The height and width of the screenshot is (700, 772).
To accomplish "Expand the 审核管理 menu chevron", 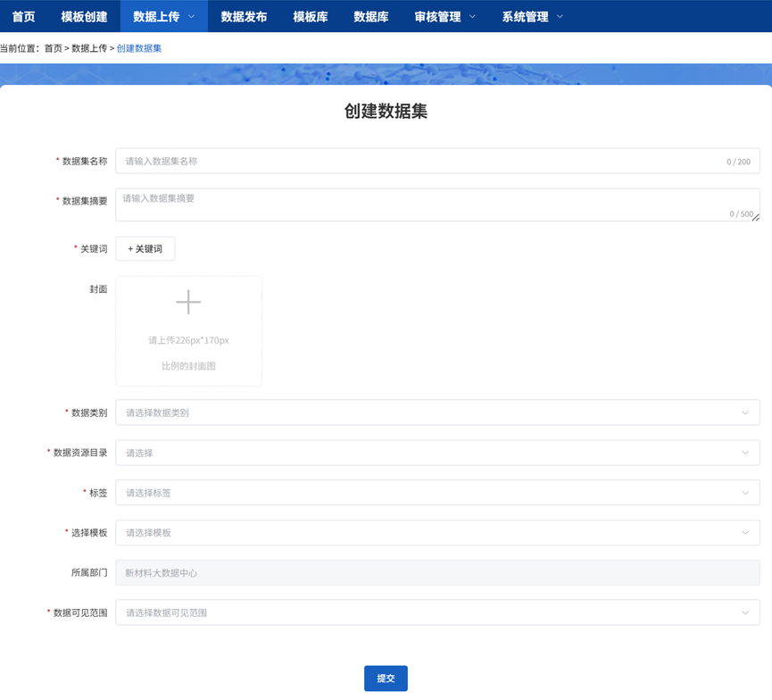I will tap(471, 15).
